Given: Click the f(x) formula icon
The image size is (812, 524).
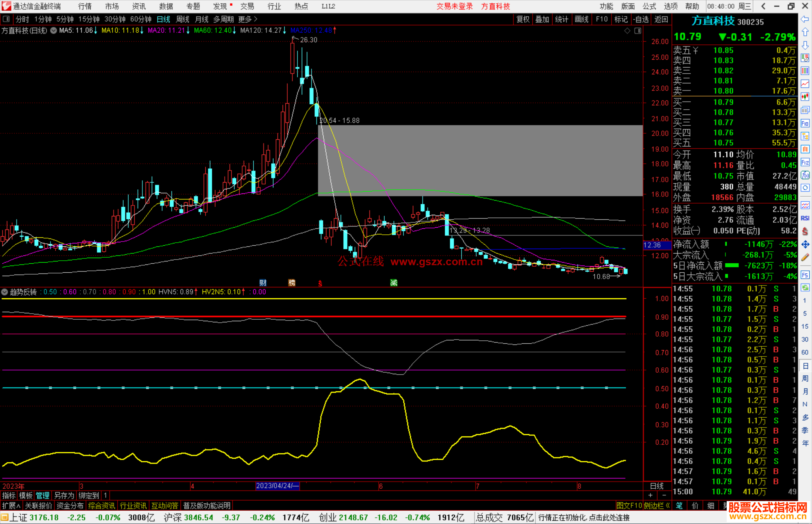Looking at the screenshot, I should point(805,175).
